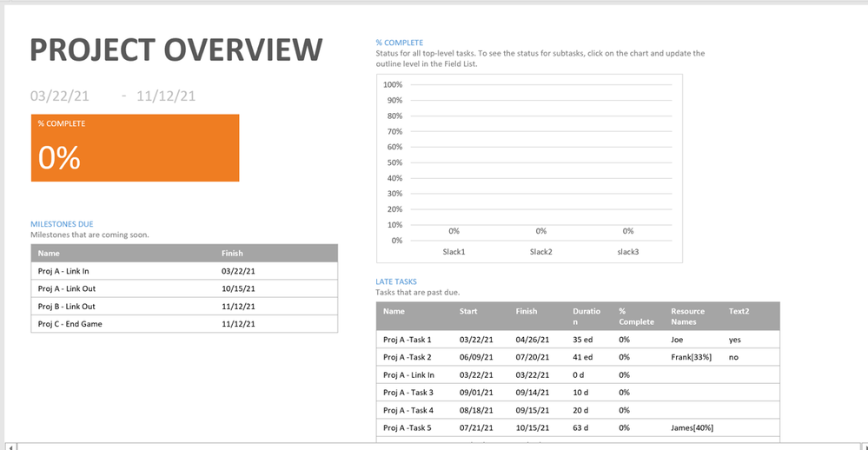Click the James[40%] resource cell

692,428
